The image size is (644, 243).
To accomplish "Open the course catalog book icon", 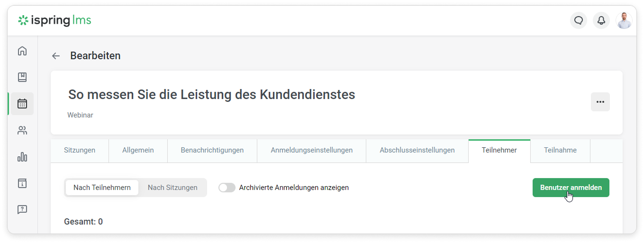I will tap(22, 77).
